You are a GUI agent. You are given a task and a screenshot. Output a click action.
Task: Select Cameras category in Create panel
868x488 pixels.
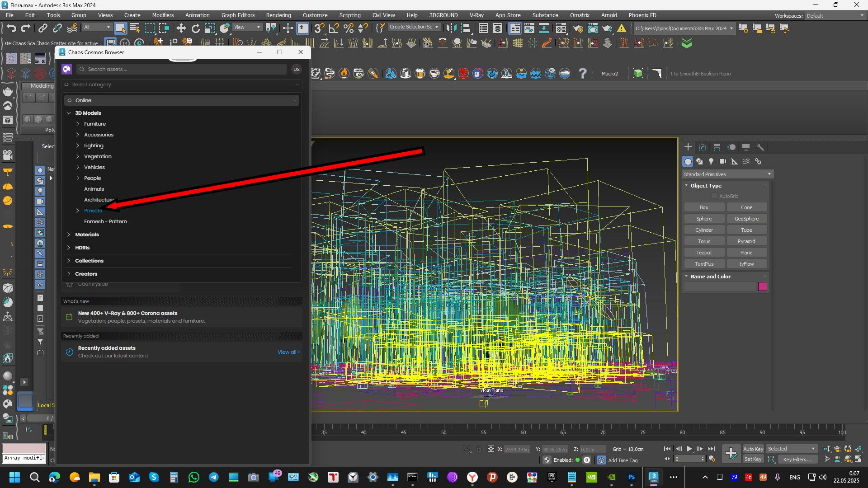click(723, 161)
